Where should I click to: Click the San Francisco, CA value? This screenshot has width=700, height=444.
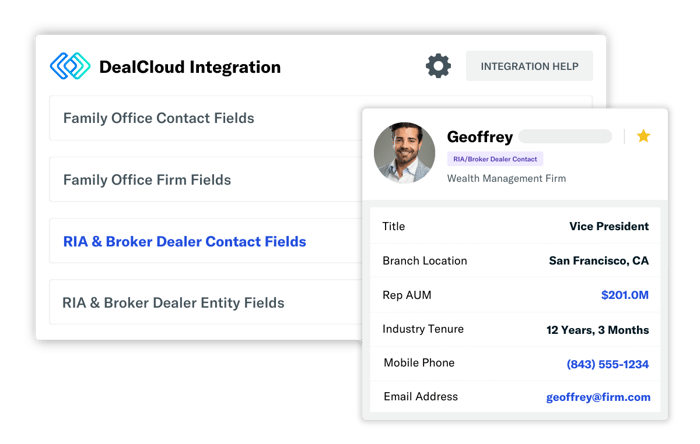(x=599, y=261)
